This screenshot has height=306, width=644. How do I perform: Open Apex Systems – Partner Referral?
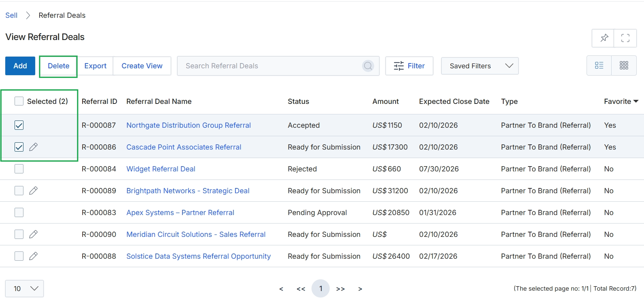click(180, 213)
